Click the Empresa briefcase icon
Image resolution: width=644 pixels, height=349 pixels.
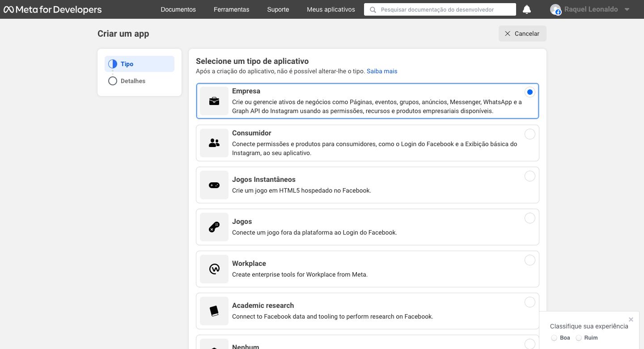pos(214,101)
